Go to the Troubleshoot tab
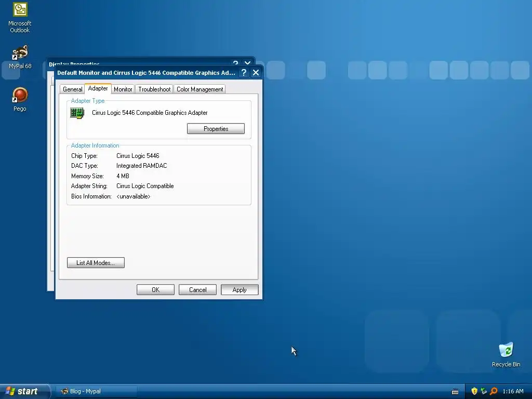The height and width of the screenshot is (399, 532). 154,89
